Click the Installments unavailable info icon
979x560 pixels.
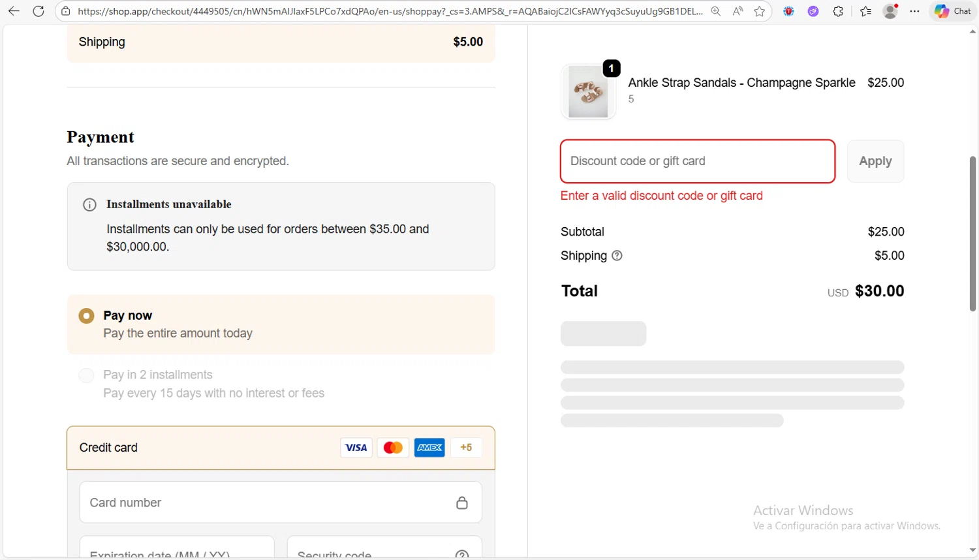tap(90, 205)
